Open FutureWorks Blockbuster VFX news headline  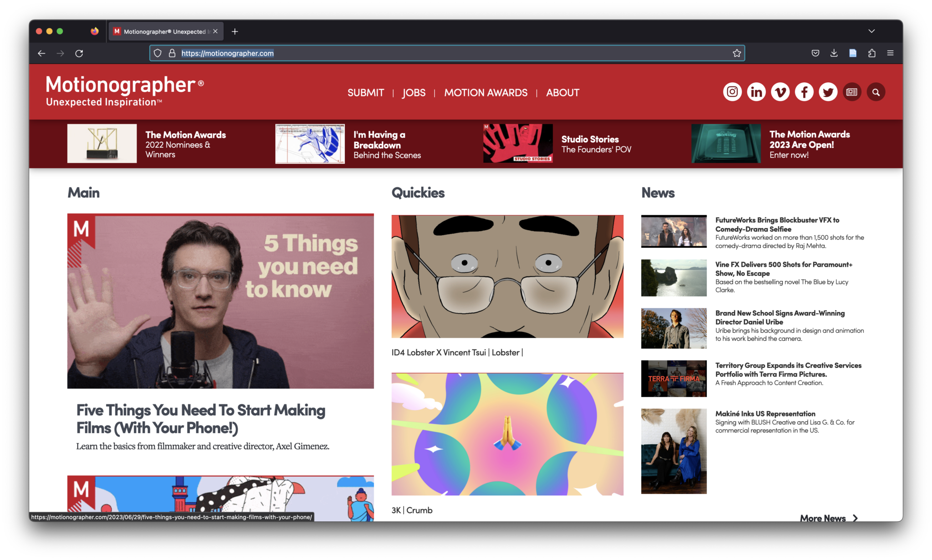pos(777,224)
